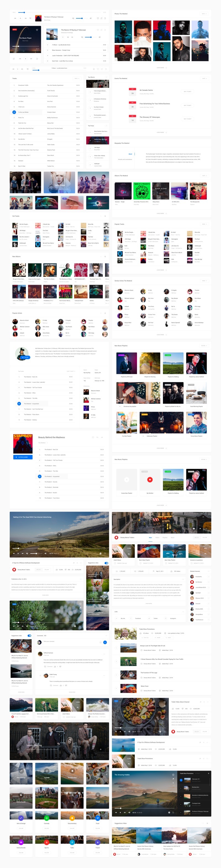Screen dimensions: 221x868
Task: Select Awards and nominations in Biography The Weeknd
Action: (125, 159)
